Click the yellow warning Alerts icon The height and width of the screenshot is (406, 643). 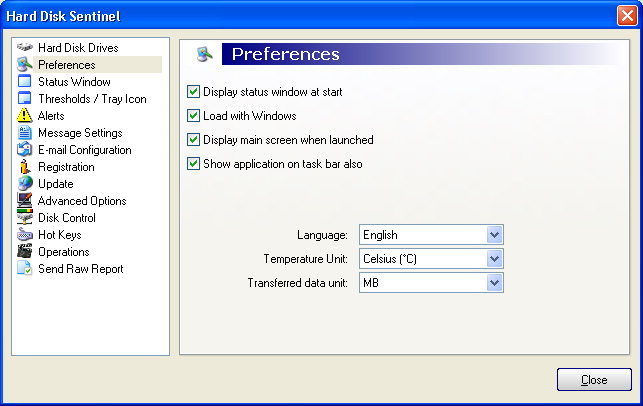point(25,115)
